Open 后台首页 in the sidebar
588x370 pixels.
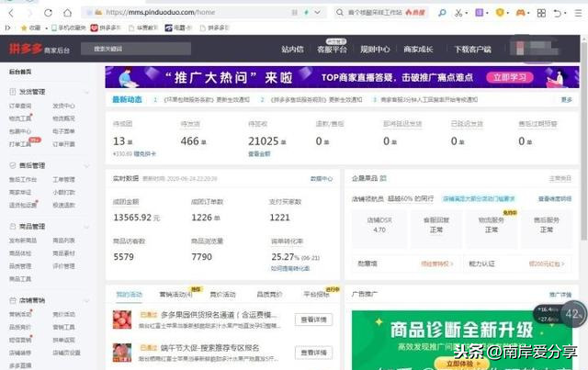pyautogui.click(x=20, y=72)
